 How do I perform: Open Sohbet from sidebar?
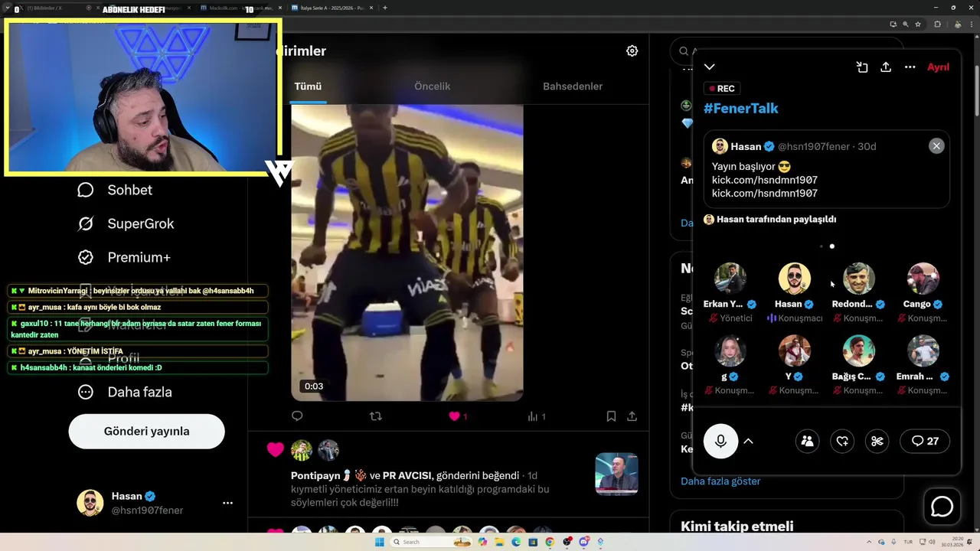click(115, 190)
